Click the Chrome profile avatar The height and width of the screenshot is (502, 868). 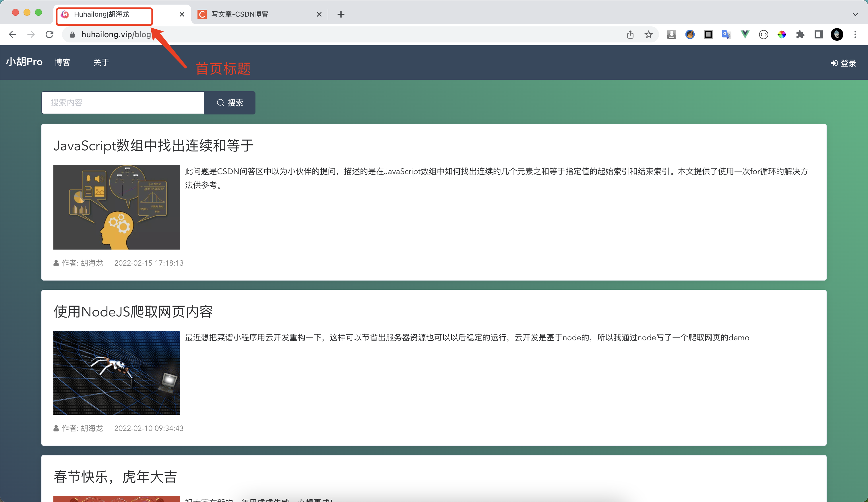[837, 34]
